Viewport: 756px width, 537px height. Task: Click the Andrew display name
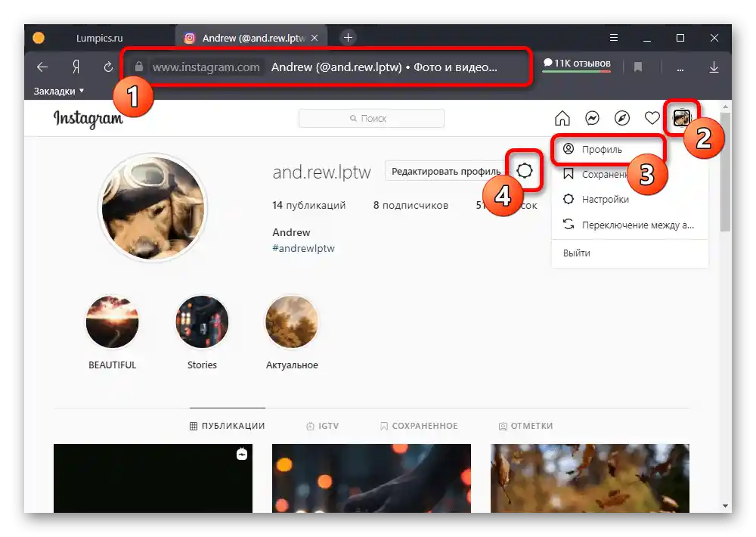coord(291,232)
